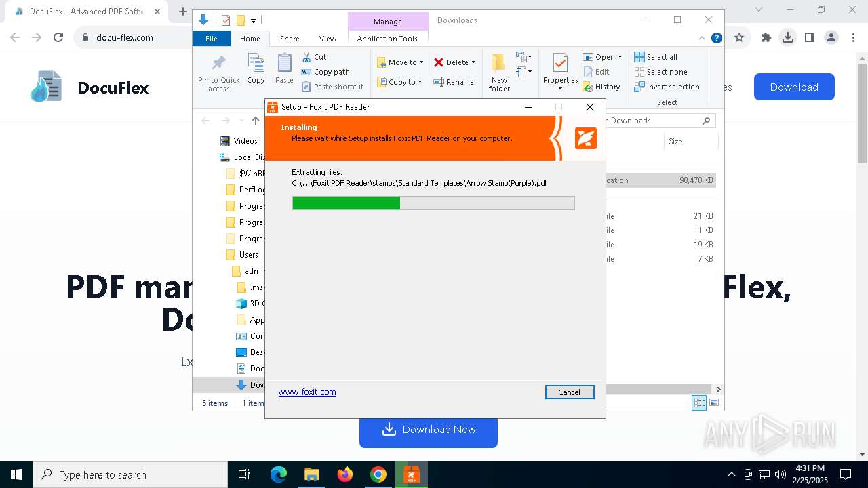This screenshot has height=488, width=868.
Task: Open Firefox from the taskbar
Action: point(345,474)
